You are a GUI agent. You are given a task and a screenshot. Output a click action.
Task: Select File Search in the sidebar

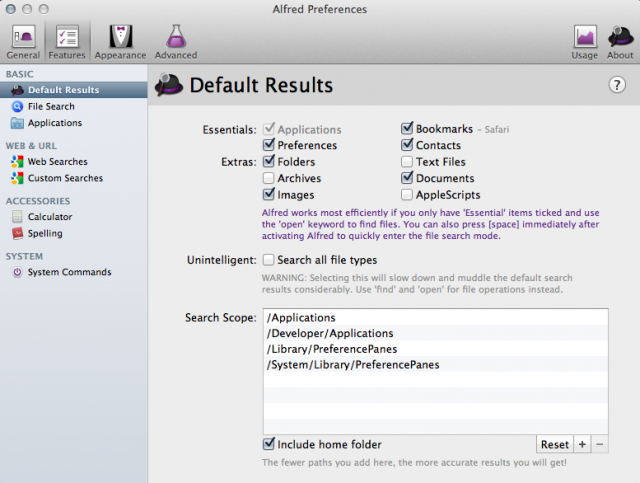point(73,107)
